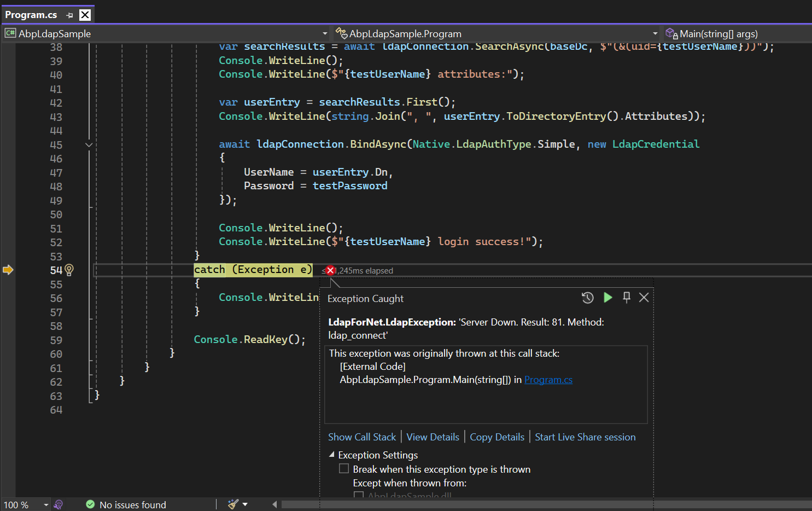Open the Program.cs link in call stack
Screen dimensions: 812x511
pyautogui.click(x=548, y=380)
